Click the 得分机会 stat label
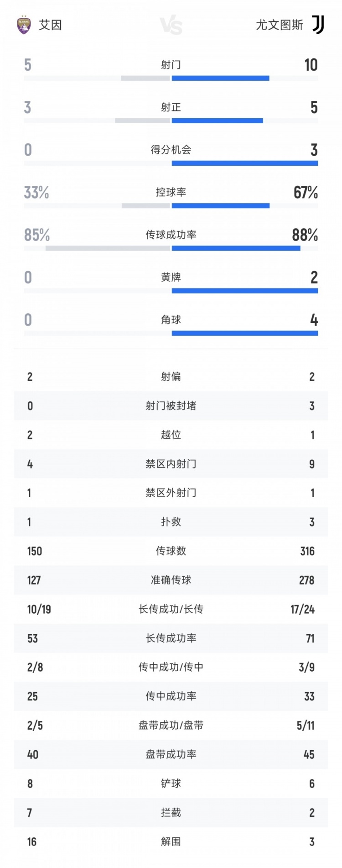This screenshot has width=342, height=868. [x=171, y=150]
